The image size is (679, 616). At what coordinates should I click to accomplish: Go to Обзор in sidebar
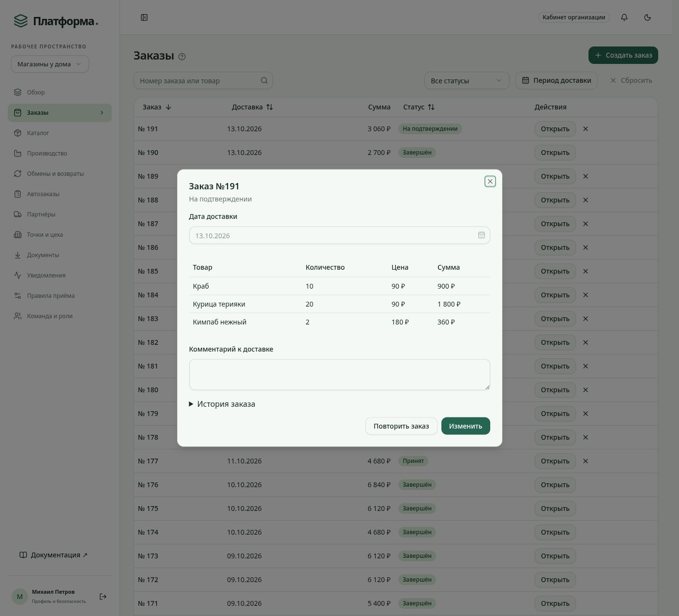click(60, 92)
